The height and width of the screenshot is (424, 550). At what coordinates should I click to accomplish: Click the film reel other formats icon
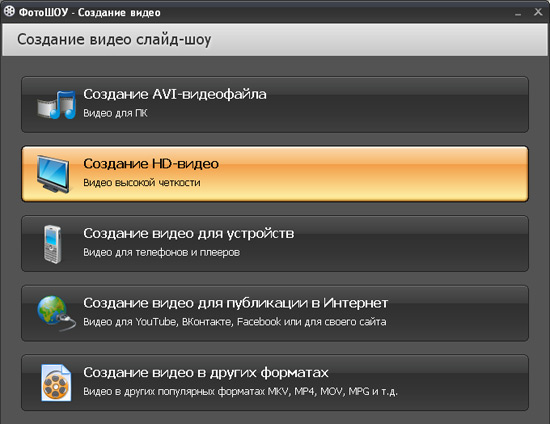(x=56, y=383)
